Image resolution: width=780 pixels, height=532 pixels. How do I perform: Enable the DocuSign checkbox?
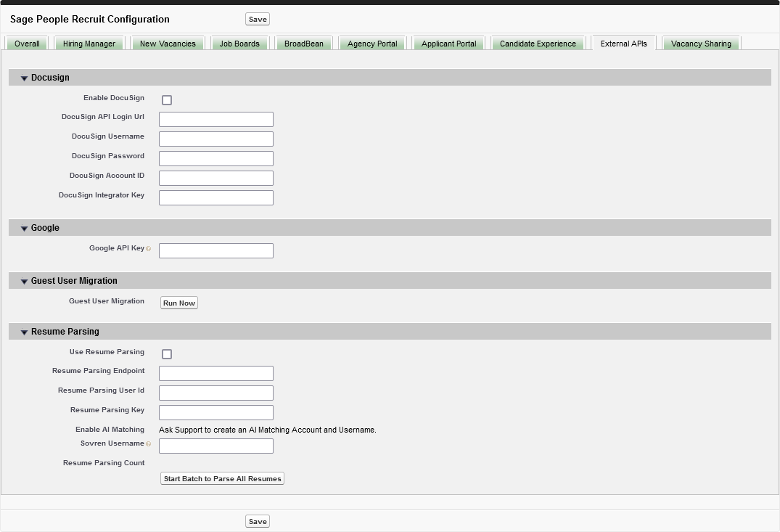click(167, 100)
